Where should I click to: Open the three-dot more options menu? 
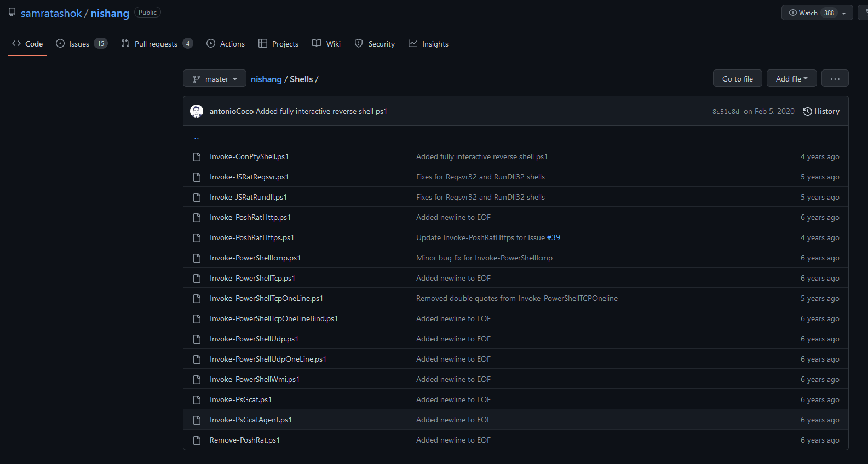tap(835, 79)
